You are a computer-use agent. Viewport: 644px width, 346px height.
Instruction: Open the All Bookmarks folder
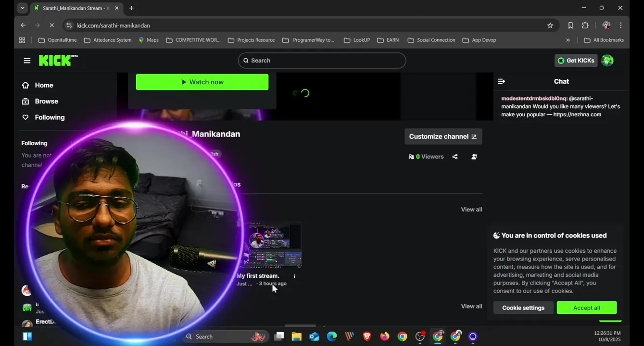tap(604, 40)
